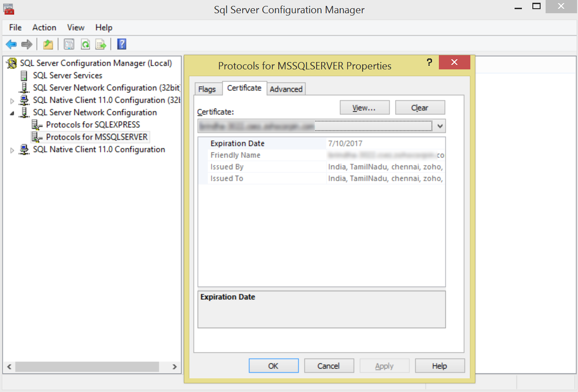Select Protocols for MSSQLSERVER tree item

click(x=97, y=137)
